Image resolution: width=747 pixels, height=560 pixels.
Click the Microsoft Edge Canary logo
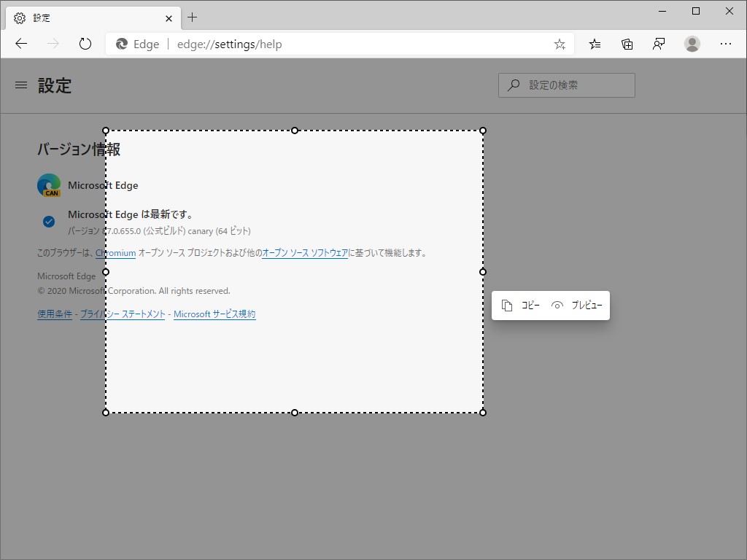coord(49,185)
